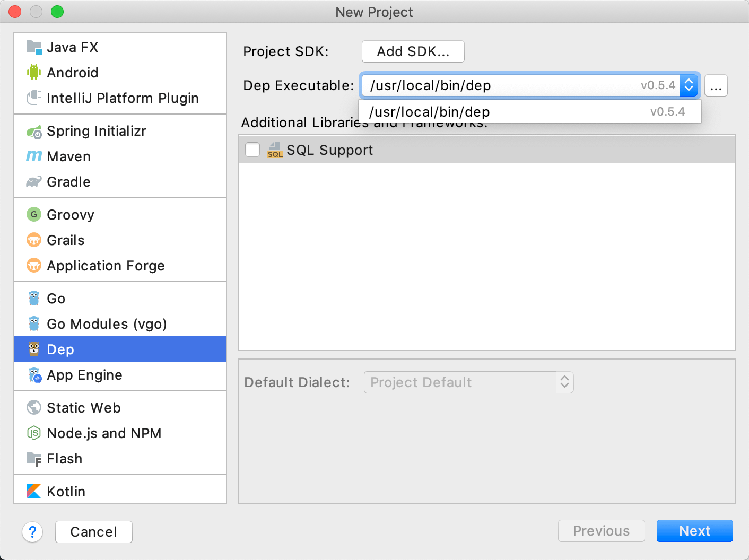Select Gradle project type
The width and height of the screenshot is (749, 560).
(120, 182)
